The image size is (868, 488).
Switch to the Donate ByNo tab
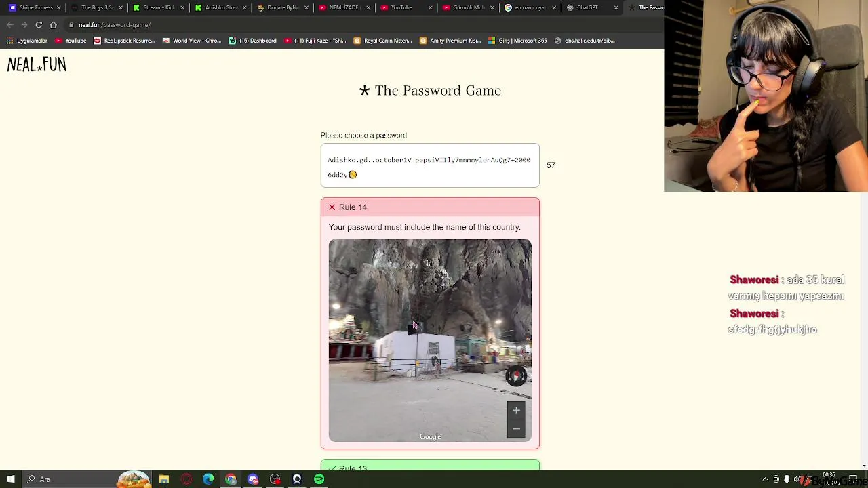coord(283,7)
